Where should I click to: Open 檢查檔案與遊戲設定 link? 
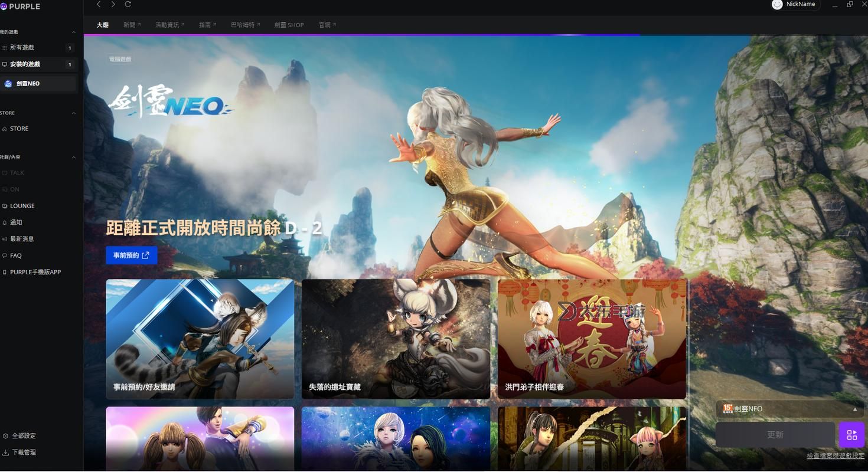click(836, 456)
